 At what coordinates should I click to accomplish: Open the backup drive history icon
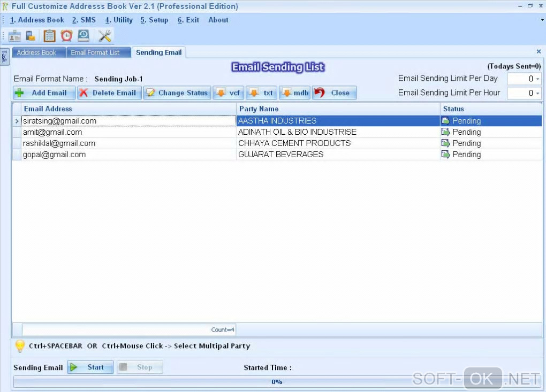[x=84, y=36]
